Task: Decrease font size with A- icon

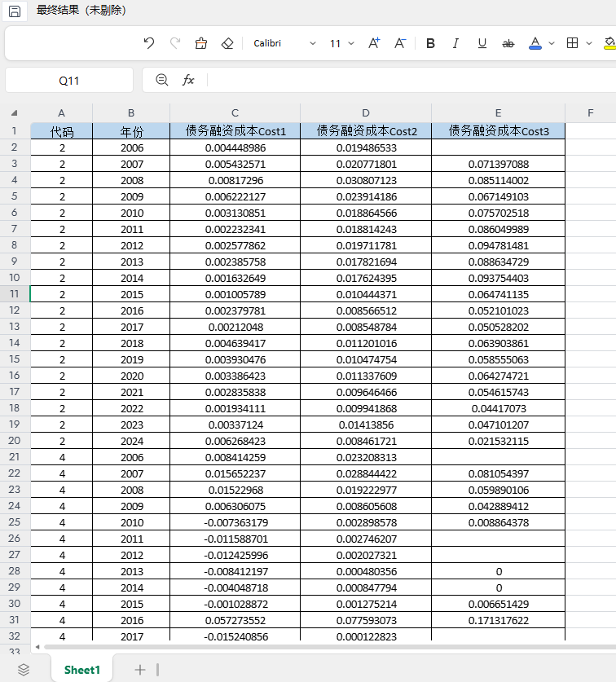Action: pos(400,43)
